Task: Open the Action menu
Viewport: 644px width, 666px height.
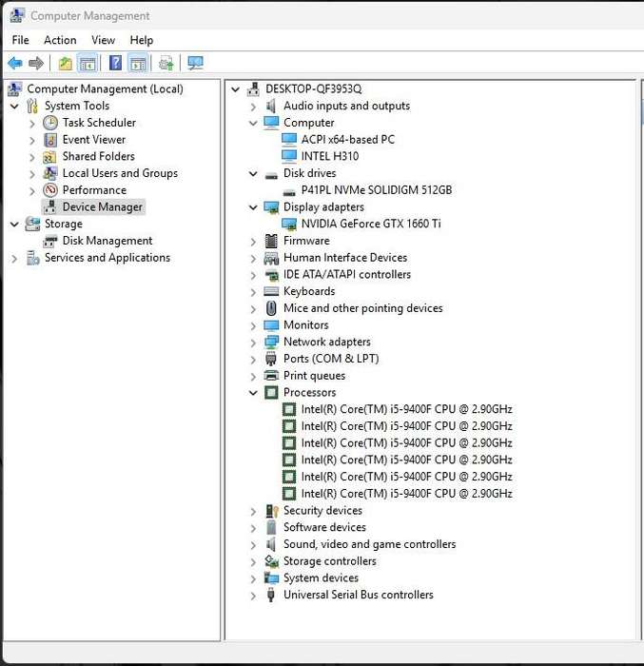Action: point(60,40)
